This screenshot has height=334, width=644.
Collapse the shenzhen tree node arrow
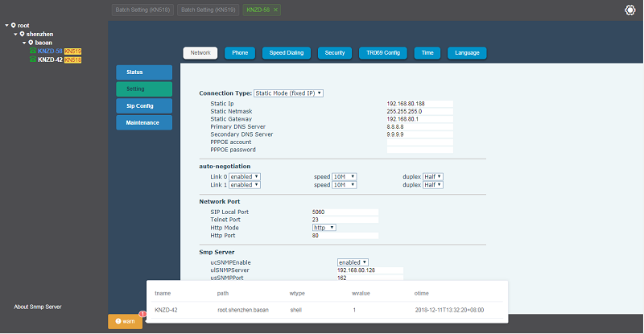[x=14, y=34]
